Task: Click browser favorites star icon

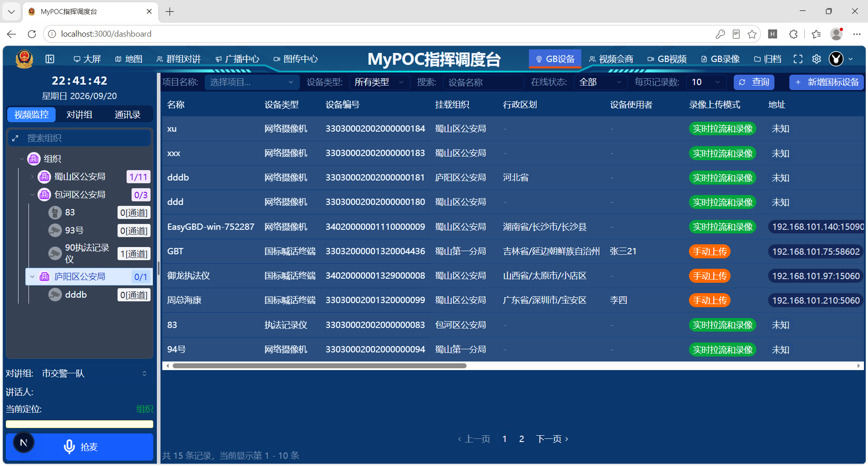Action: pyautogui.click(x=752, y=34)
